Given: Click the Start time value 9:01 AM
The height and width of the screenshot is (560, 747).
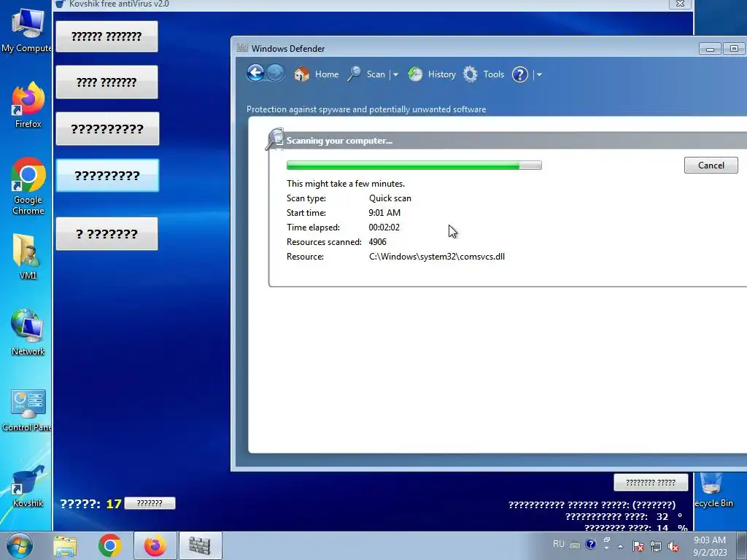Looking at the screenshot, I should click(x=384, y=213).
